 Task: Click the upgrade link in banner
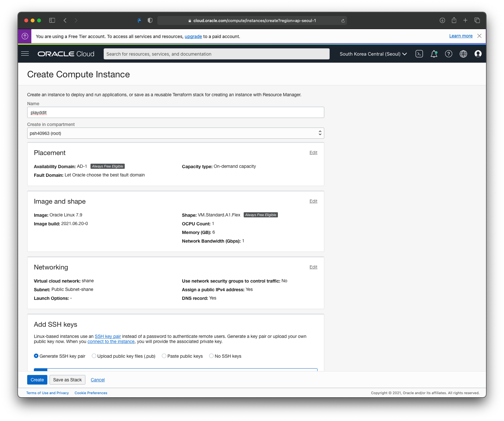pyautogui.click(x=193, y=36)
